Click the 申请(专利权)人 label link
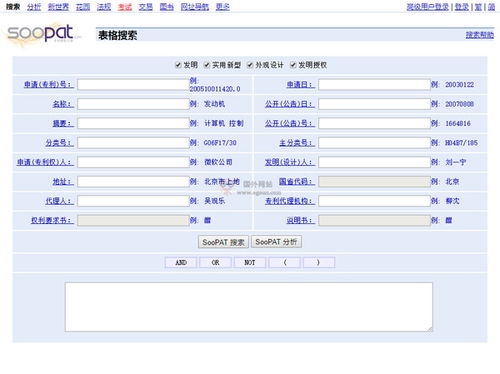500x374 pixels. 45,162
